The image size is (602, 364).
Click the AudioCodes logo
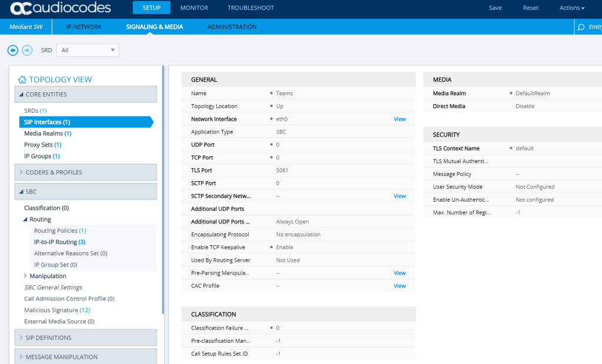point(61,8)
